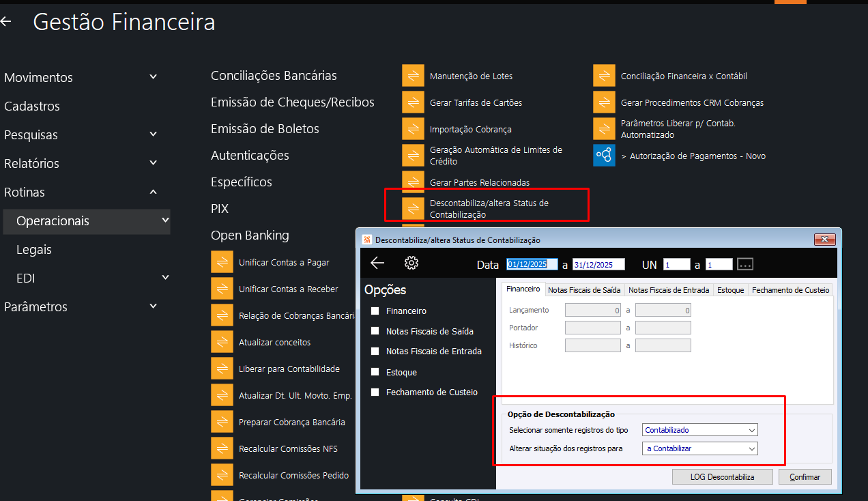Open Manutenção de Lotes routine icon
Viewport: 868px width, 501px height.
(x=413, y=76)
